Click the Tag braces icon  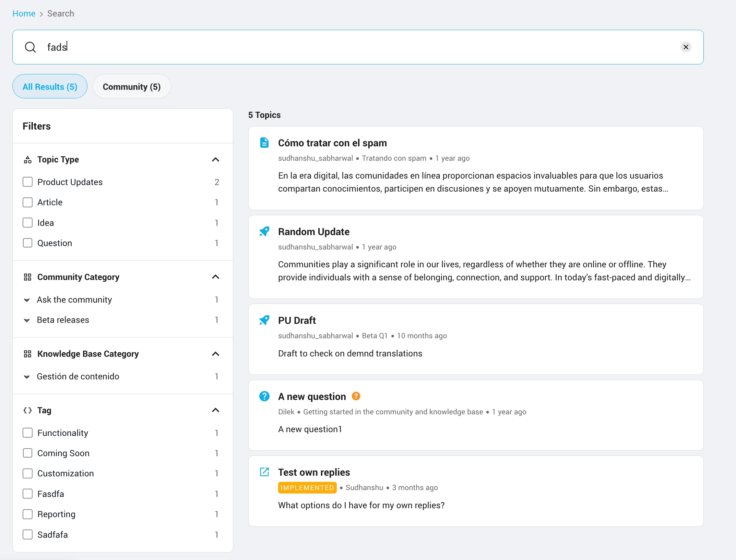tap(27, 410)
